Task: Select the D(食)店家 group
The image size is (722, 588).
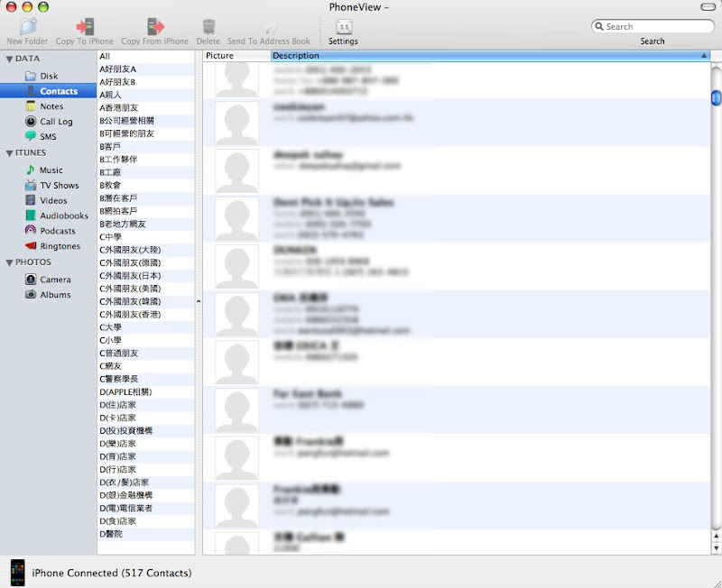Action: pyautogui.click(x=146, y=521)
